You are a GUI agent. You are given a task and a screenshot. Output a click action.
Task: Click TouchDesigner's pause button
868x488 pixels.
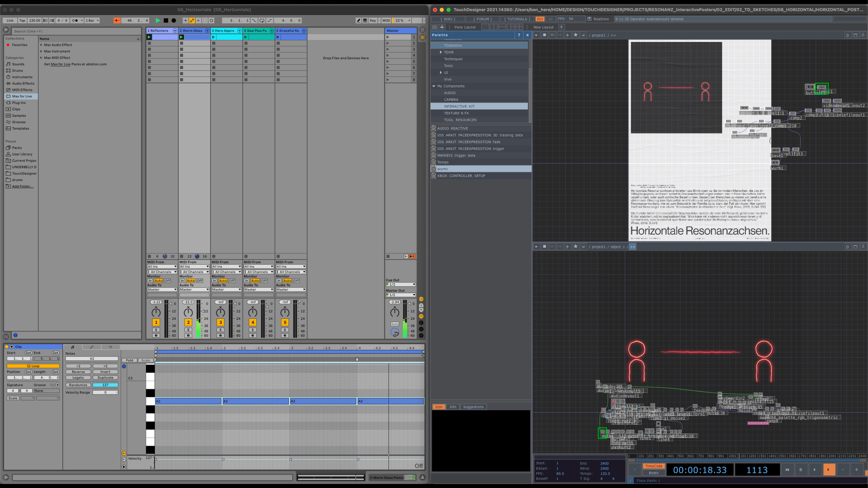pos(801,469)
